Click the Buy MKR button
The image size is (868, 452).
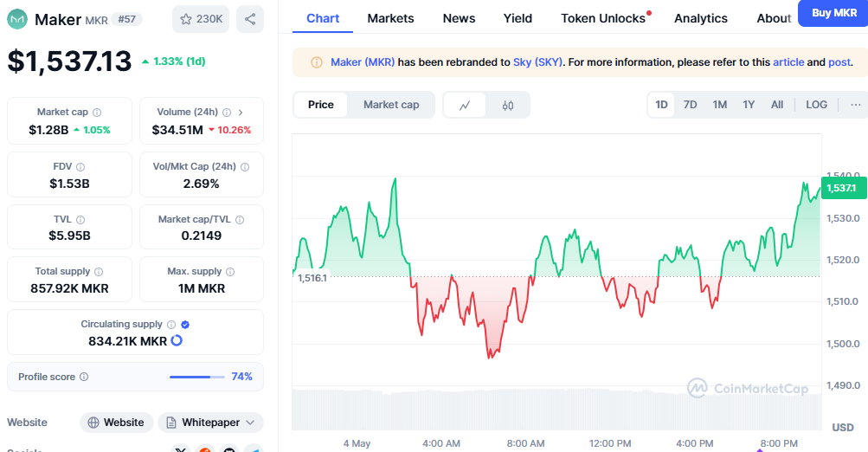(833, 13)
